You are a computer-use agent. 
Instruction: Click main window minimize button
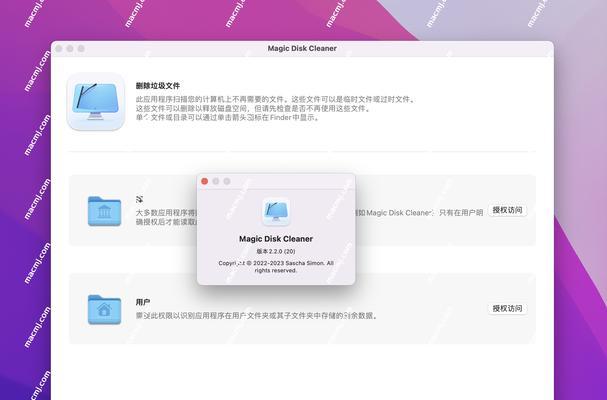pos(70,48)
